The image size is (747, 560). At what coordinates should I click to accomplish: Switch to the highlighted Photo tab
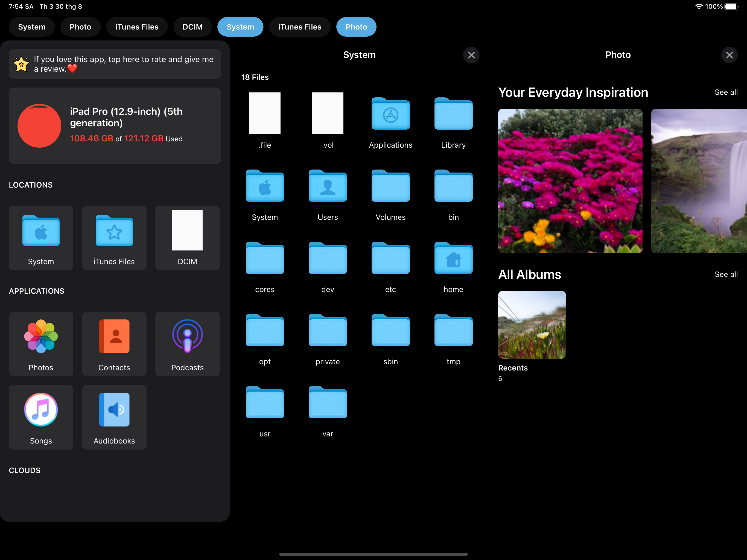[x=356, y=27]
